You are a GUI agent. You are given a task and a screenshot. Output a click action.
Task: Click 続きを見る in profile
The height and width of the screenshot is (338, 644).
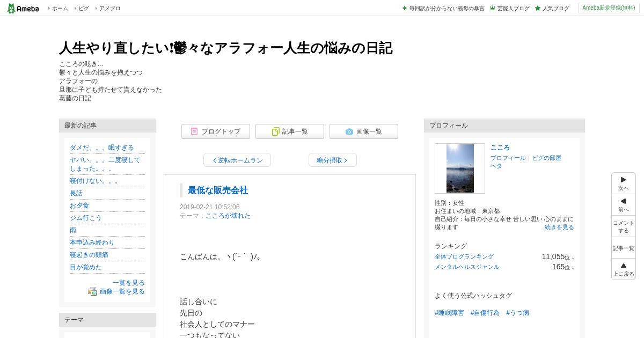[559, 227]
